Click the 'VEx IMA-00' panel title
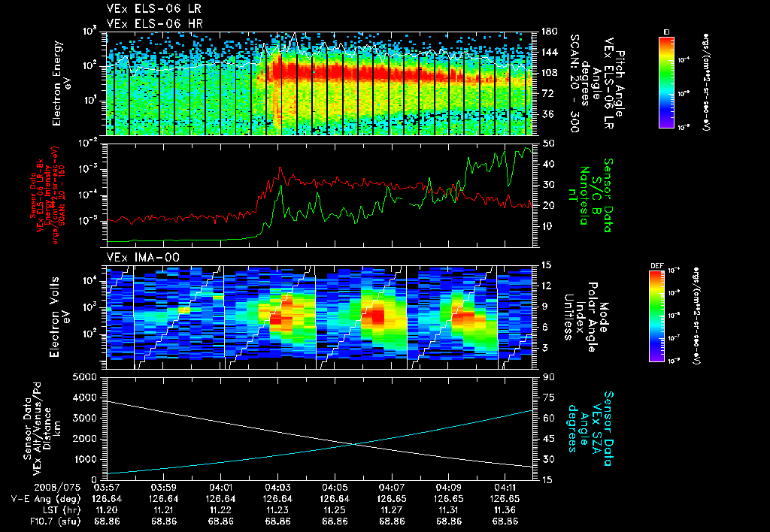The width and height of the screenshot is (770, 532). [143, 257]
